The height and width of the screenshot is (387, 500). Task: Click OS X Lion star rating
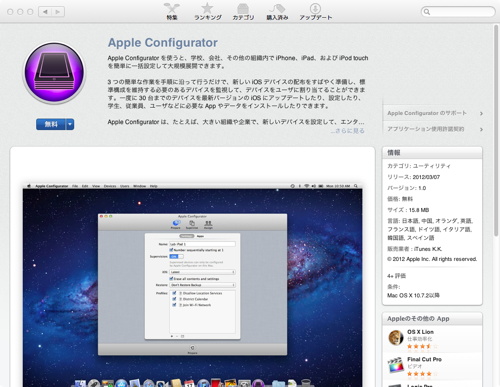tap(422, 346)
